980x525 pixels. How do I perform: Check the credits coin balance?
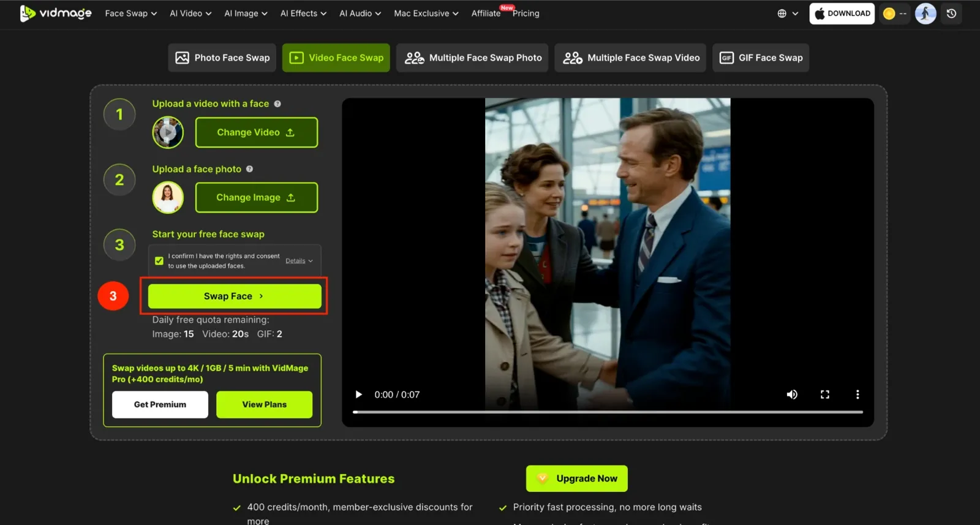coord(894,13)
